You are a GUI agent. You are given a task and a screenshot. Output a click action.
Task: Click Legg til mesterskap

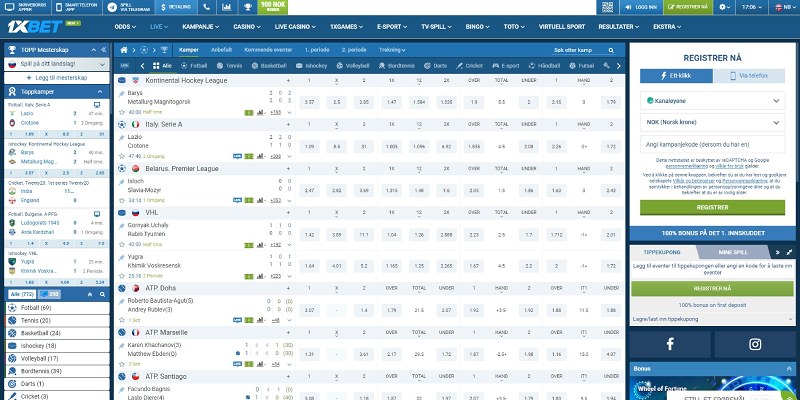pyautogui.click(x=57, y=78)
